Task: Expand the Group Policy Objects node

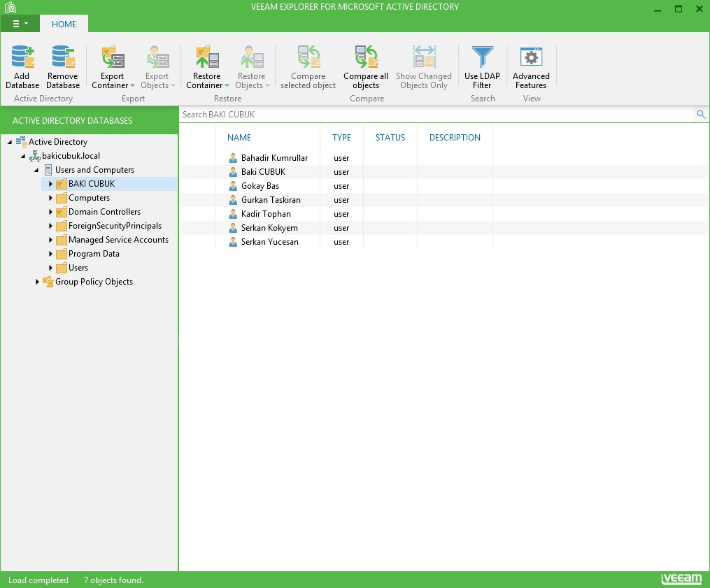Action: coord(37,282)
